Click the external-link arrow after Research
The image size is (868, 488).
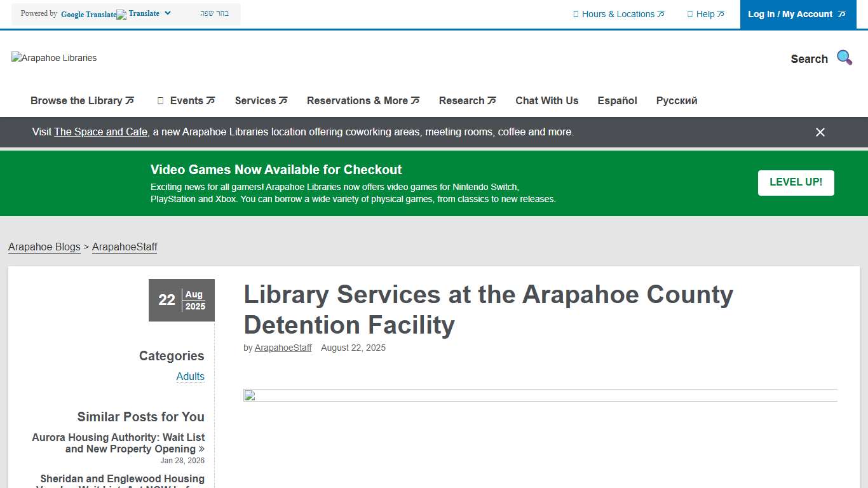[x=492, y=100]
